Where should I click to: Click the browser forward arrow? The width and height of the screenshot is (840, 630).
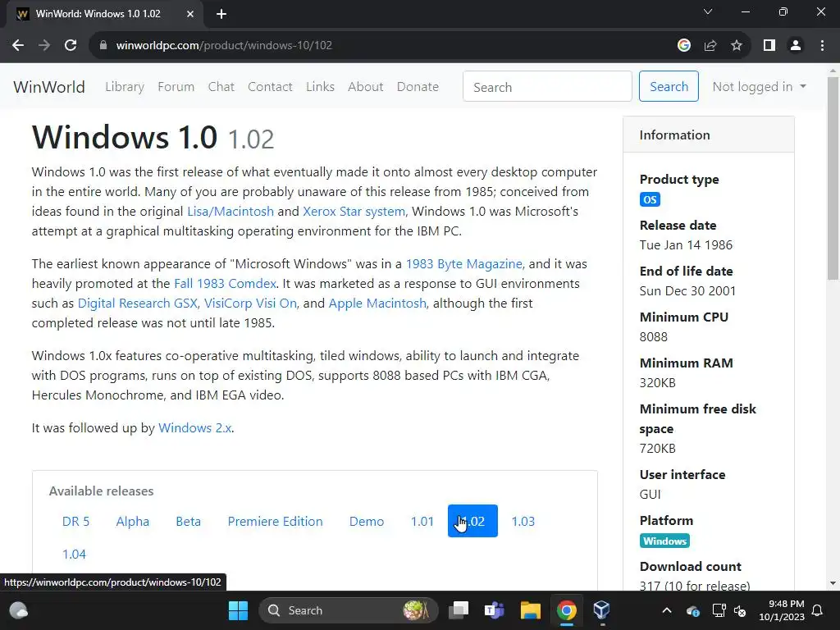44,46
